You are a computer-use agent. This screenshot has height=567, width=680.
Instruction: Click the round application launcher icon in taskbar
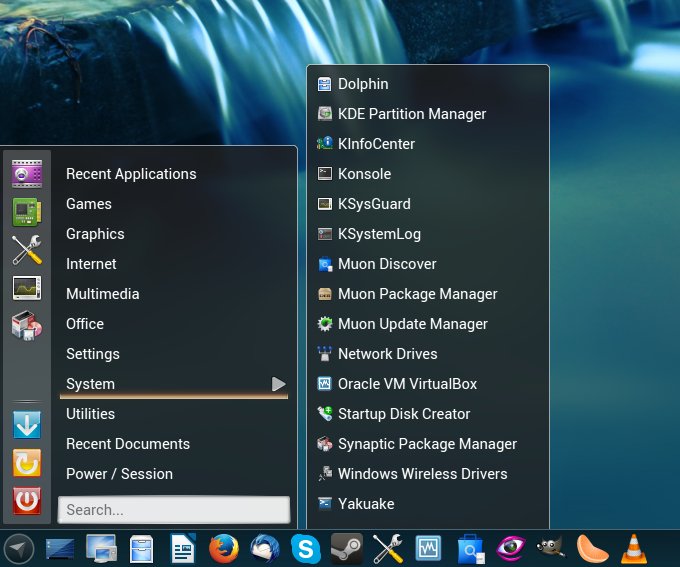pyautogui.click(x=18, y=549)
